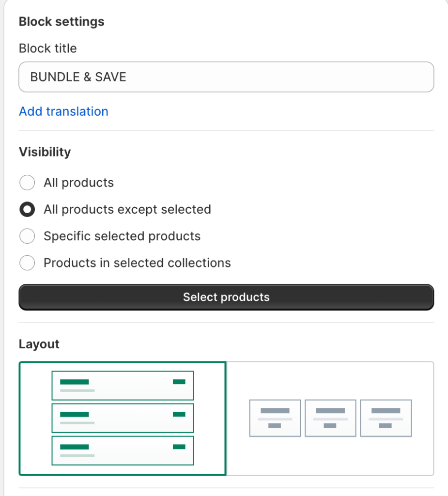This screenshot has width=448, height=496.
Task: Click the top row in the vertical layout icon
Action: [x=123, y=386]
